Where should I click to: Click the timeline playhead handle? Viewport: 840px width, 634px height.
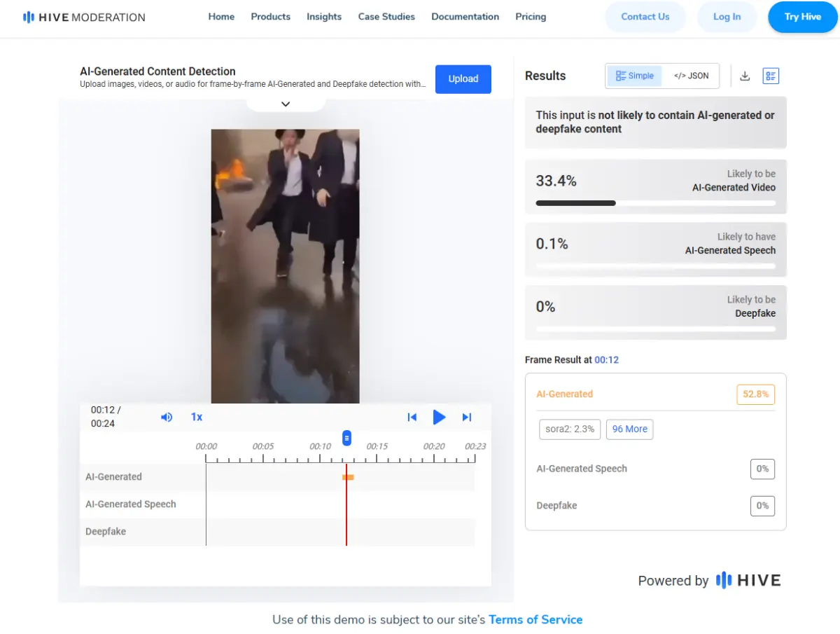click(x=346, y=439)
